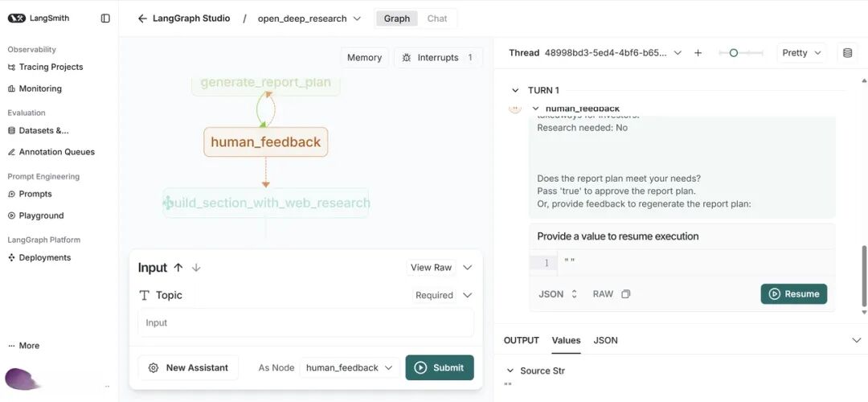Select the JSON output tab
This screenshot has height=402, width=868.
pos(606,341)
